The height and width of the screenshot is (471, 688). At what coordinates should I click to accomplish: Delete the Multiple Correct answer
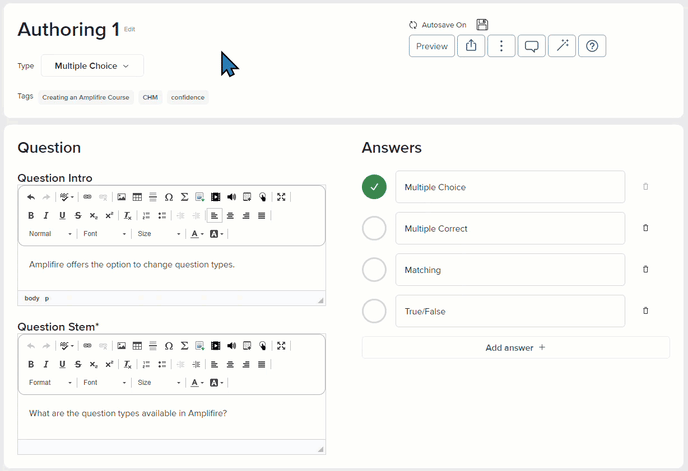[645, 228]
